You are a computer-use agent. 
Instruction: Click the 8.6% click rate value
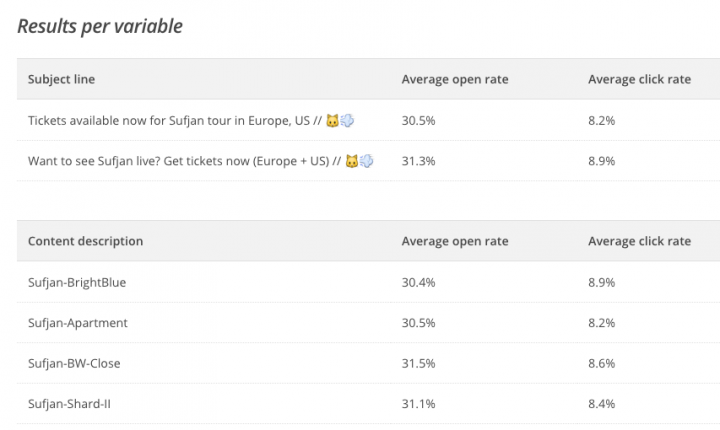[x=601, y=363]
